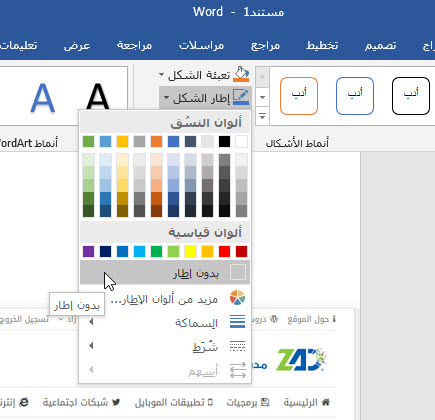Pick the dark navy standard color swatch
The height and width of the screenshot is (420, 435).
pos(105,252)
